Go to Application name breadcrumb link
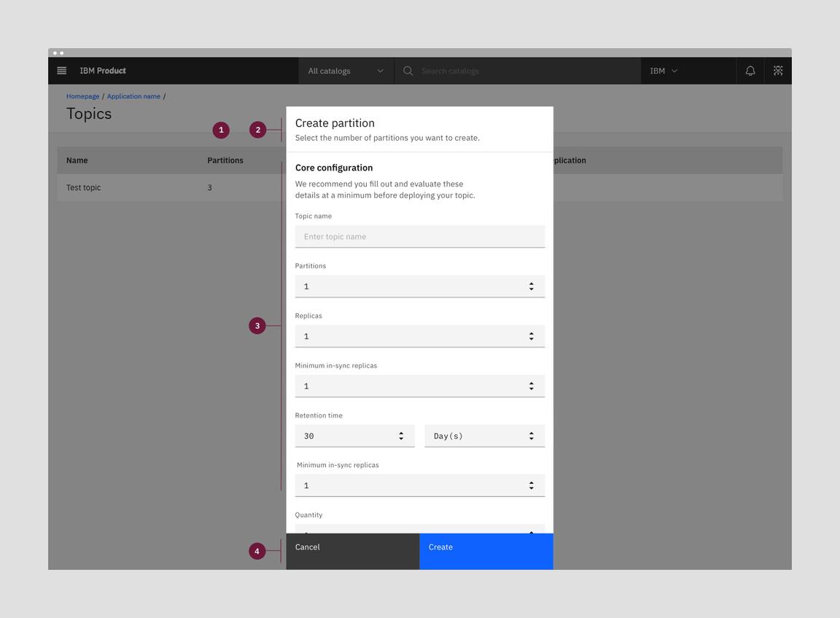Image resolution: width=840 pixels, height=618 pixels. (133, 96)
